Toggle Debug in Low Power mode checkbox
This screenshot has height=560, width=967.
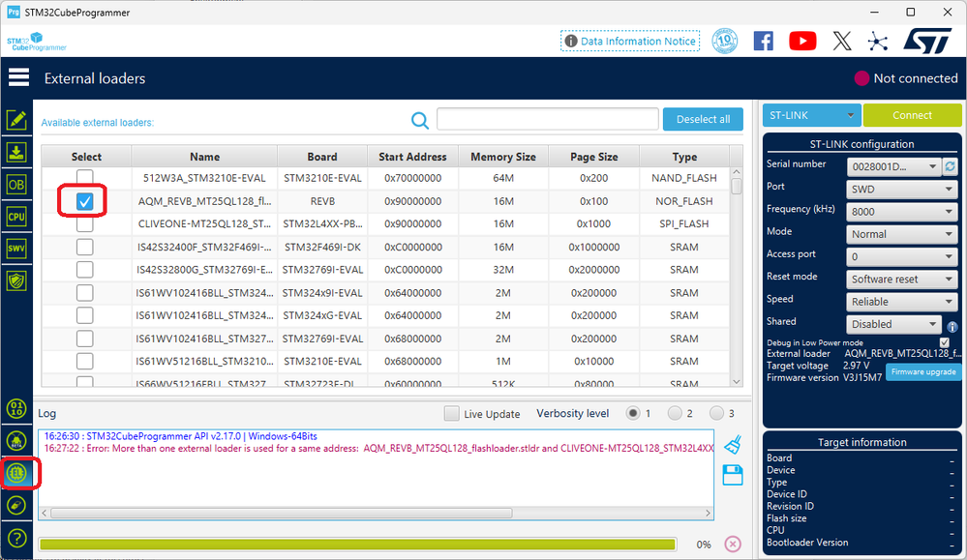944,342
